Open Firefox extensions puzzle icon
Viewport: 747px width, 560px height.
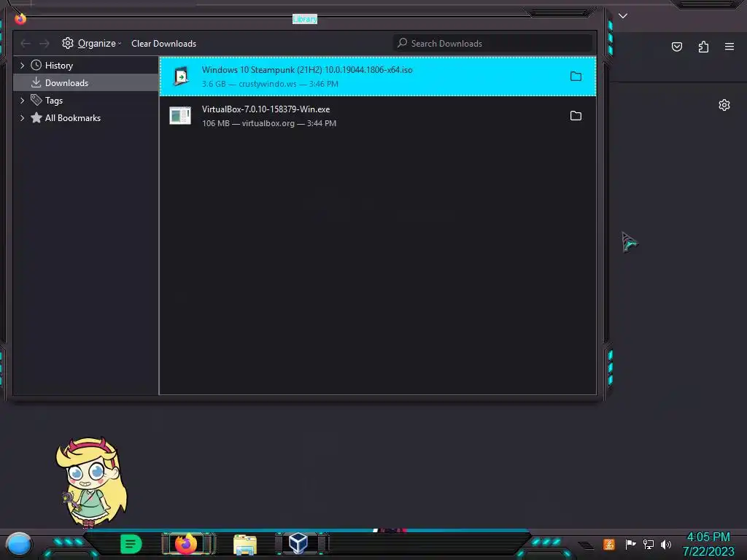pyautogui.click(x=703, y=47)
